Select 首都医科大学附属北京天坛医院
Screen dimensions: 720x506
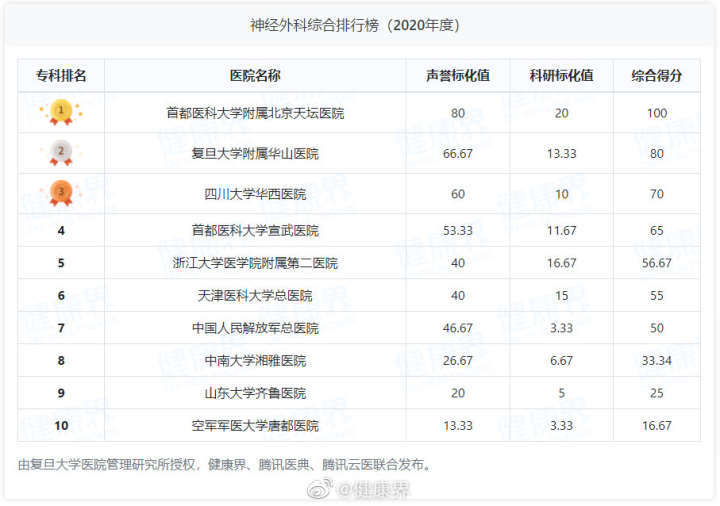click(x=255, y=113)
